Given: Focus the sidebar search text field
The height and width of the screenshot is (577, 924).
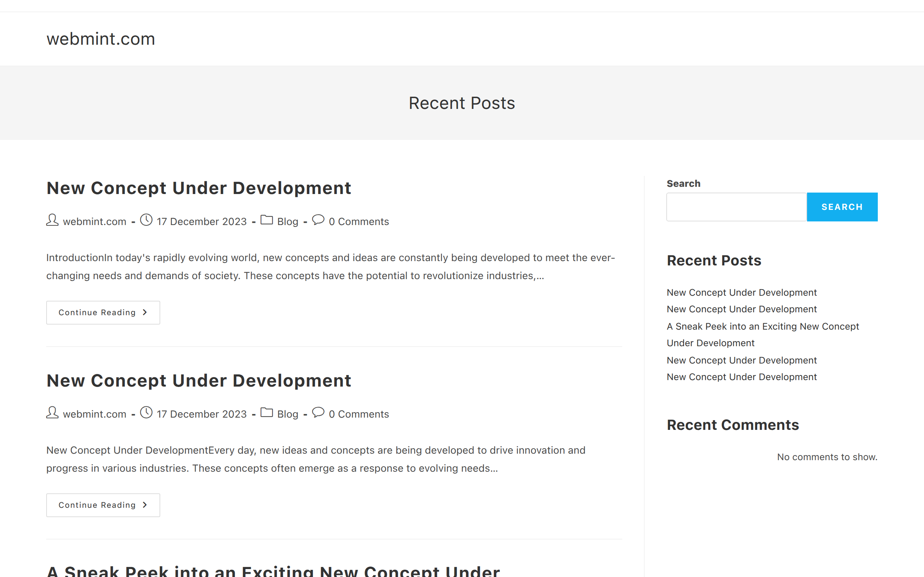Looking at the screenshot, I should pyautogui.click(x=736, y=207).
